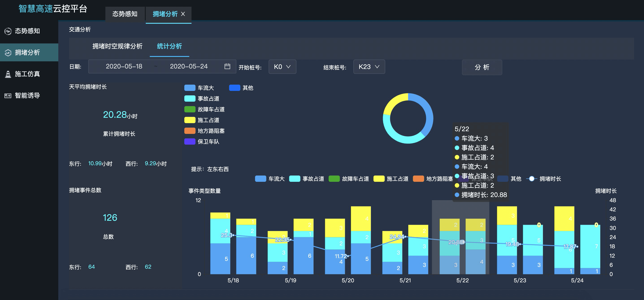Expand the 结束桩号 K23 dropdown

click(369, 67)
